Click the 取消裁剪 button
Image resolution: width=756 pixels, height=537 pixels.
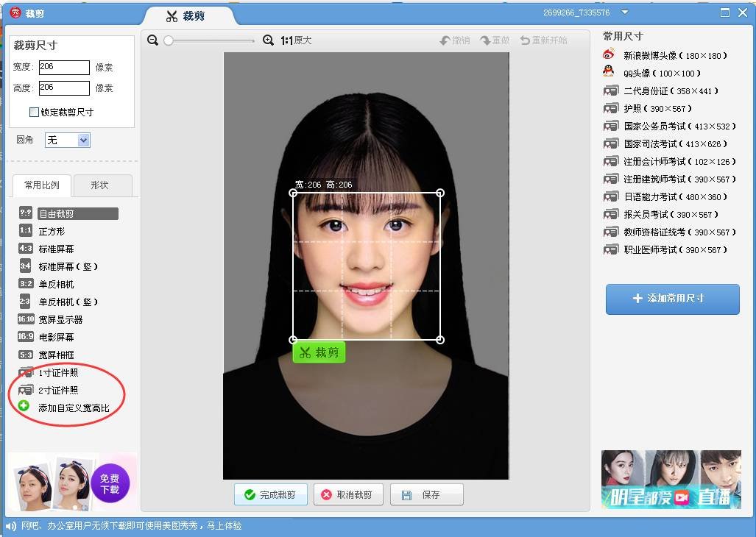(x=347, y=495)
